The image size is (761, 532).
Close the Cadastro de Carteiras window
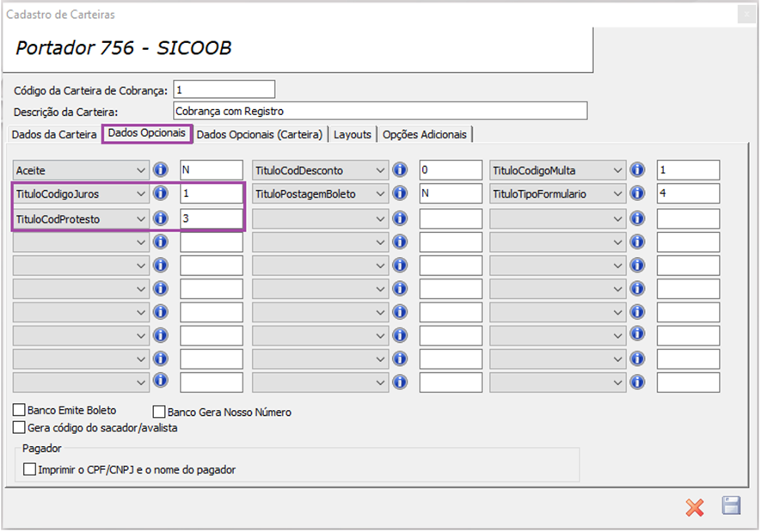pos(746,15)
